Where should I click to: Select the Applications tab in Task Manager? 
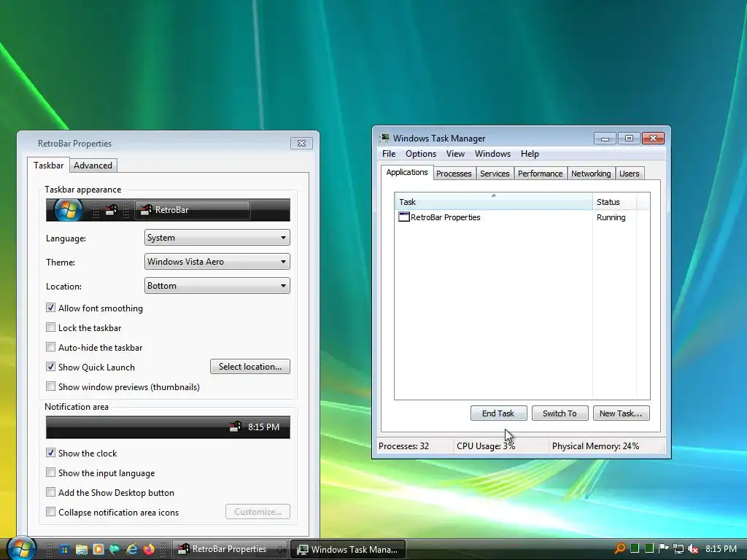point(407,172)
